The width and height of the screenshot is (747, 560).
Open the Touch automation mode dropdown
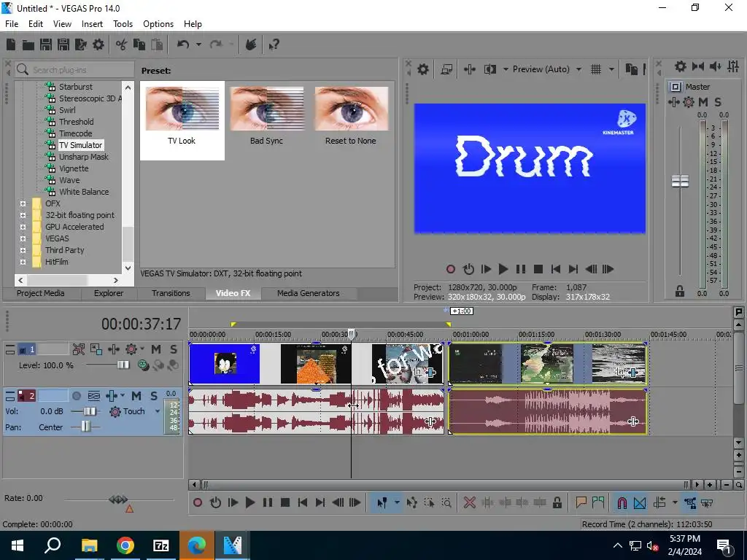[158, 411]
